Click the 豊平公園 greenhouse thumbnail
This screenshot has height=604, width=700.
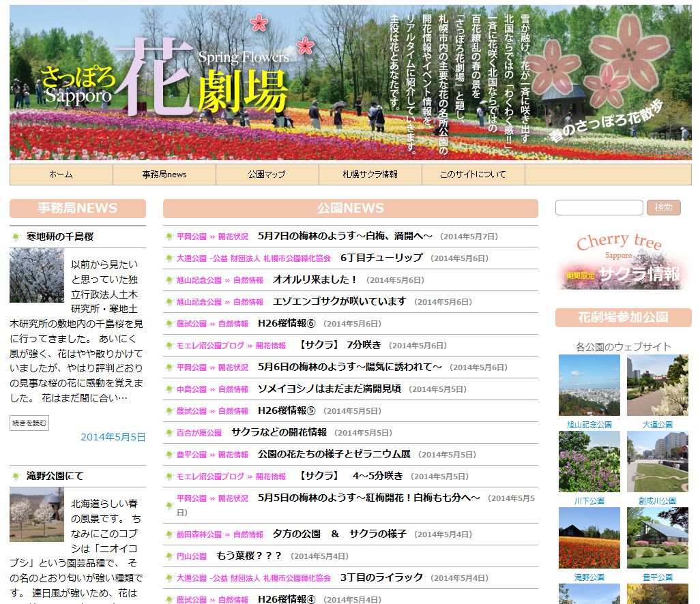(x=657, y=538)
